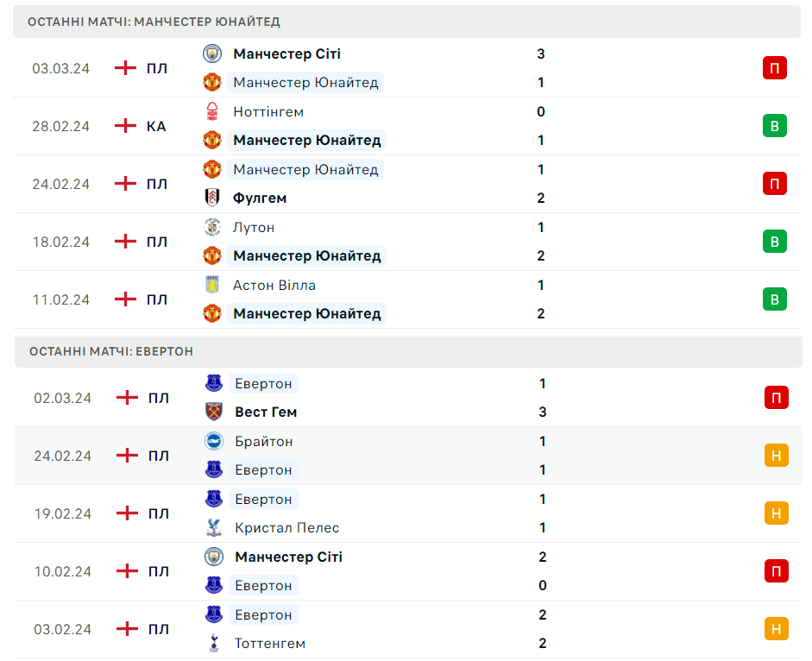Click England flag for 28.02.24 cup match
The height and width of the screenshot is (661, 812).
(126, 126)
